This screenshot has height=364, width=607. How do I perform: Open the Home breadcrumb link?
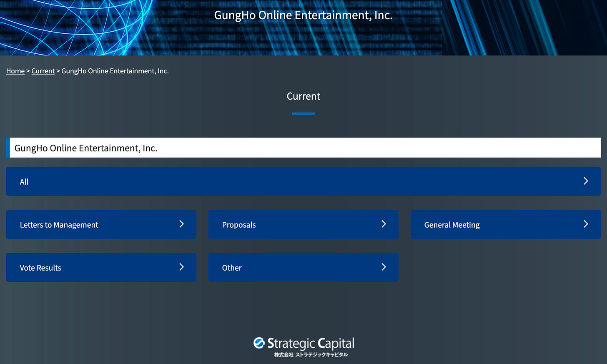click(x=15, y=71)
